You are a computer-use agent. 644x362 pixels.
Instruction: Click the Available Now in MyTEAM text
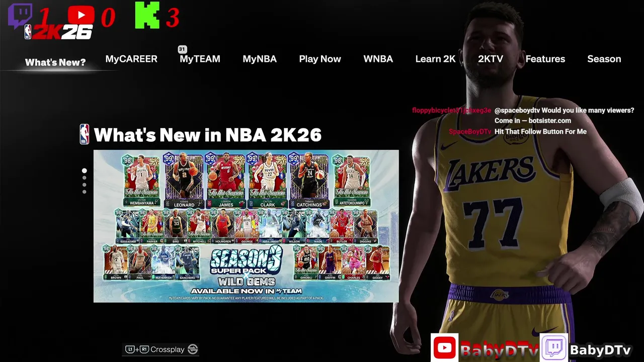click(246, 291)
